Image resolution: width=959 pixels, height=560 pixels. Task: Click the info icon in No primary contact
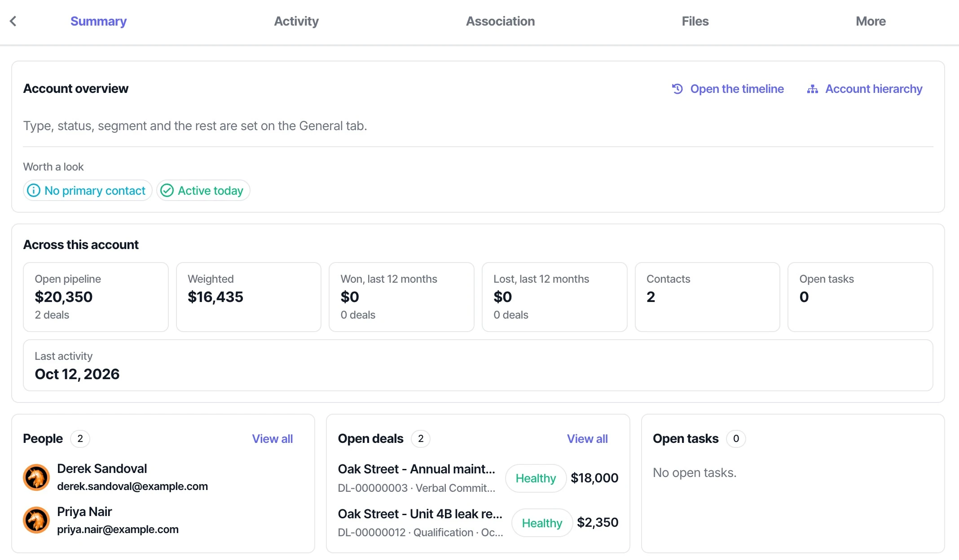[34, 191]
